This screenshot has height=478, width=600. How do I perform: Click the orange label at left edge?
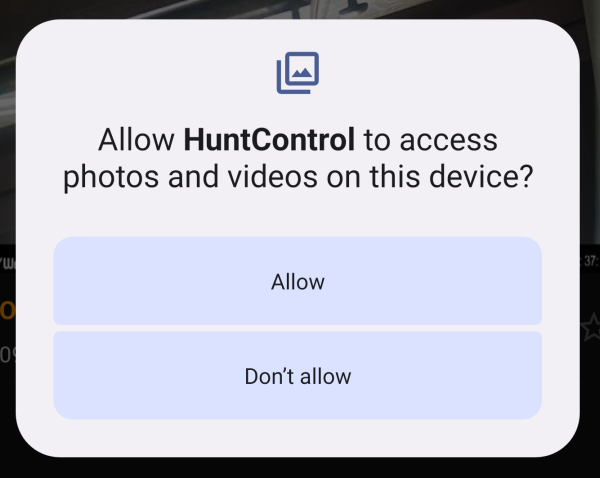(7, 310)
